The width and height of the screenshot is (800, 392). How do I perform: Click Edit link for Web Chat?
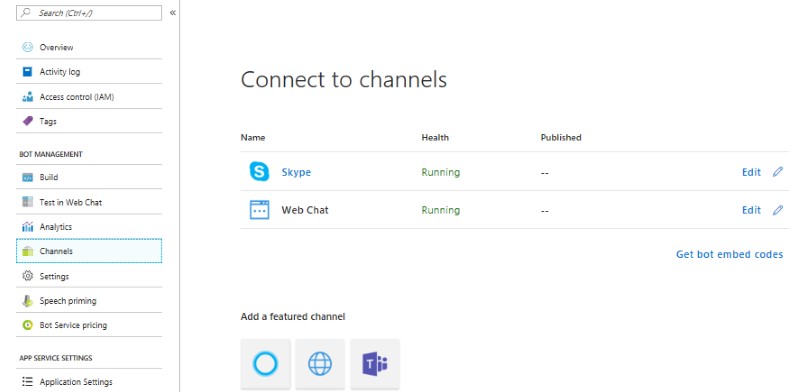(751, 210)
